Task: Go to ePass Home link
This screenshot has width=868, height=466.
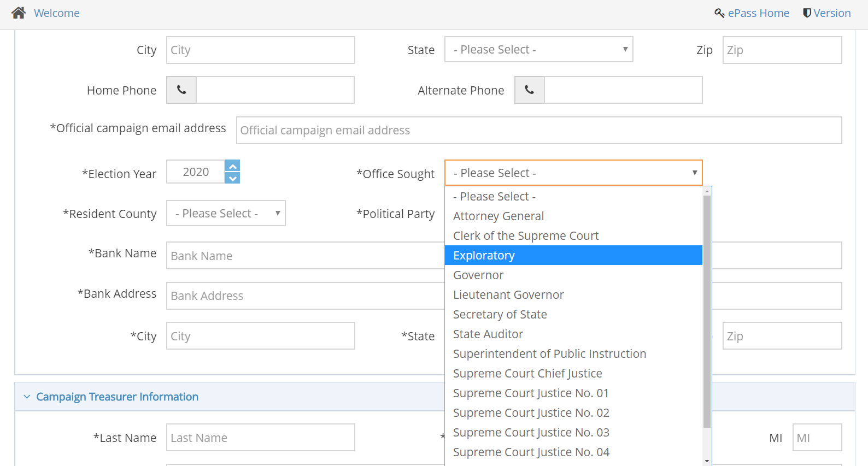Action: tap(758, 13)
